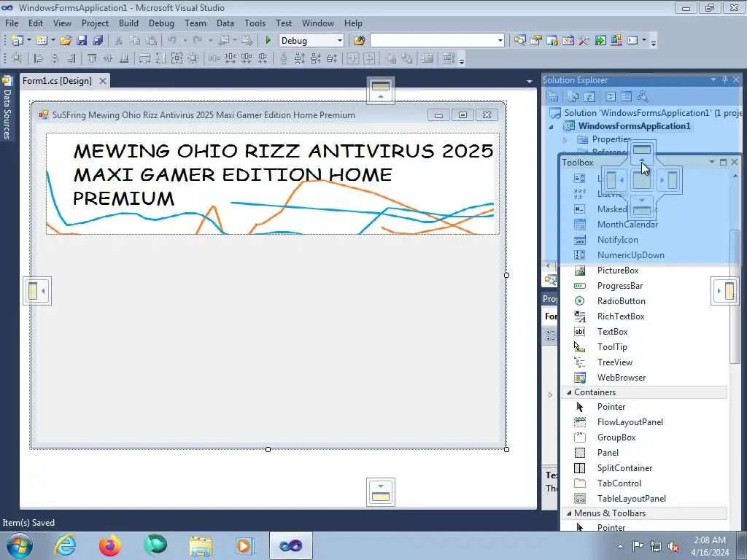This screenshot has height=560, width=747.
Task: Start debugging with the green play arrow
Action: (x=268, y=41)
